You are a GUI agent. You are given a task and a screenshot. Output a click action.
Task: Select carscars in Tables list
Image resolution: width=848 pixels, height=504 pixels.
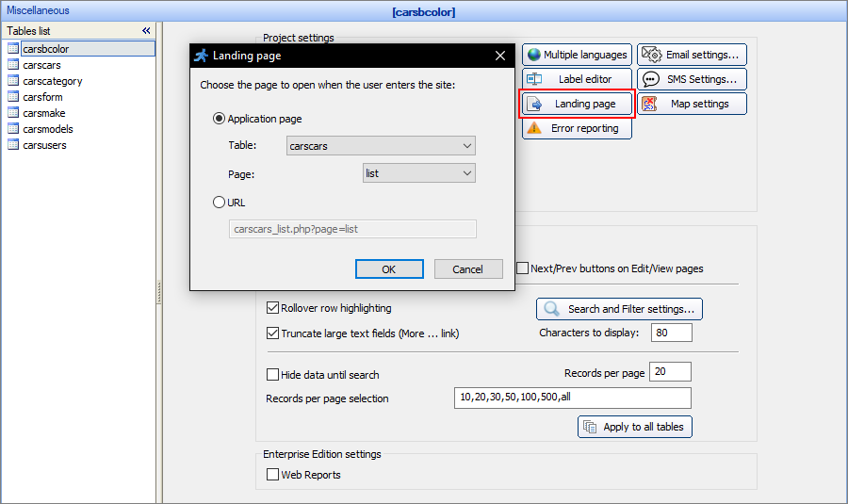coord(41,65)
